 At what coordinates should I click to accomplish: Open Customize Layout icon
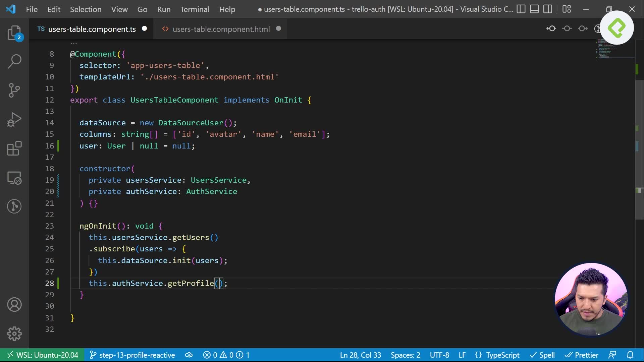click(x=567, y=9)
